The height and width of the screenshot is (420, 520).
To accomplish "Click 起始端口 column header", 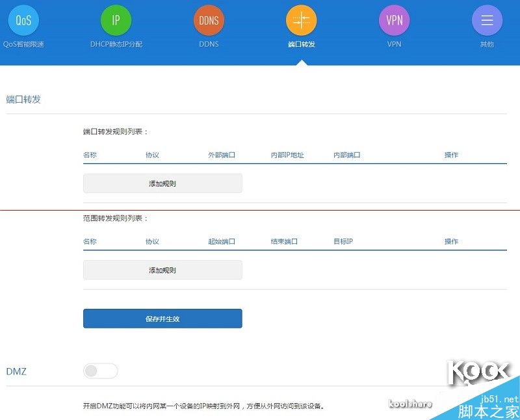I will point(222,241).
